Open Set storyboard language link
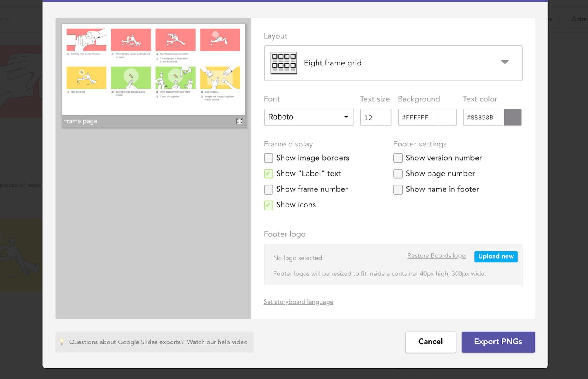 pyautogui.click(x=298, y=302)
